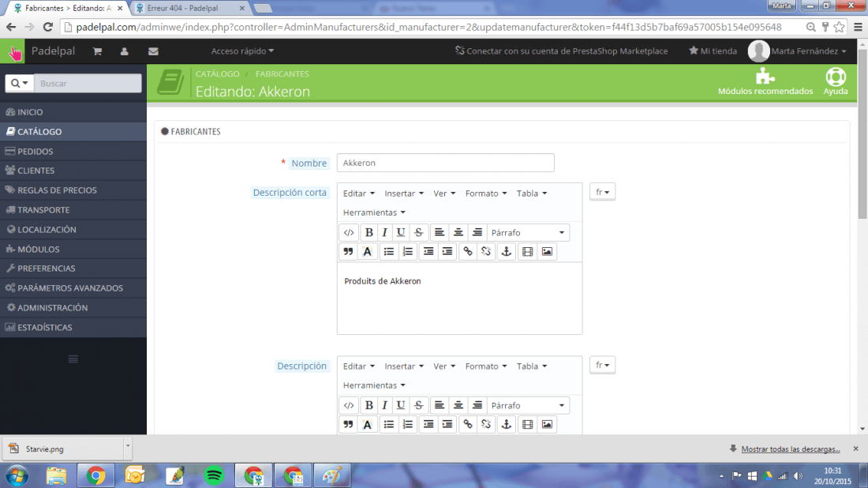Go to Pedidos in sidebar
This screenshot has height=488, width=868.
73,152
